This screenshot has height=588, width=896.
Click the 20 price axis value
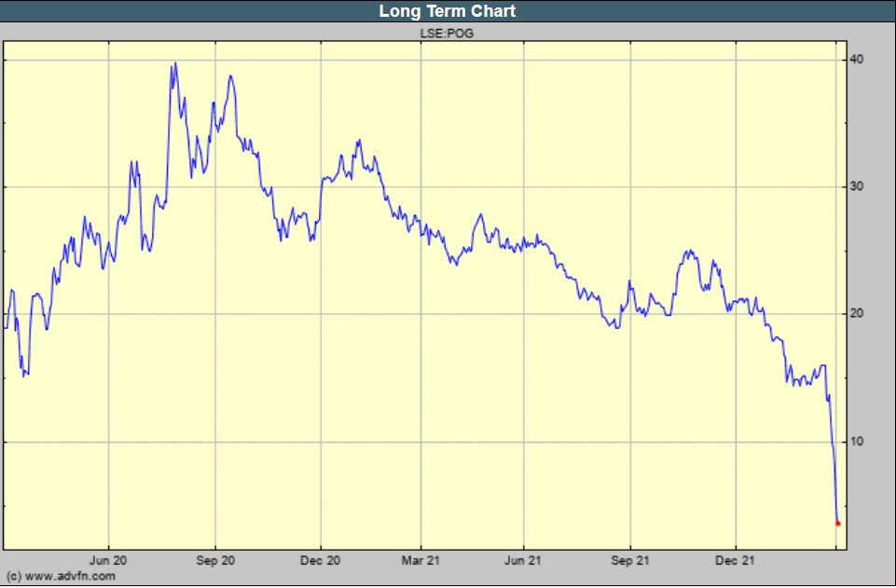point(857,313)
